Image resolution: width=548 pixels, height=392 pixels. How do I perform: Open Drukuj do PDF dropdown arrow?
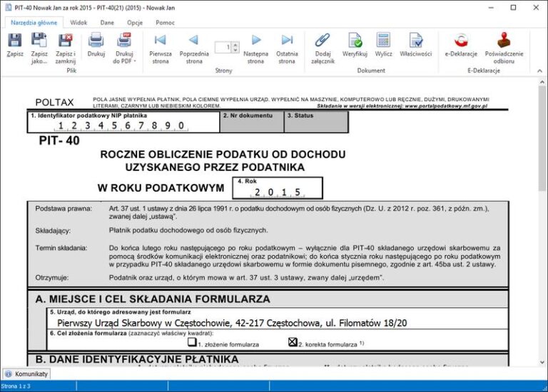click(135, 61)
